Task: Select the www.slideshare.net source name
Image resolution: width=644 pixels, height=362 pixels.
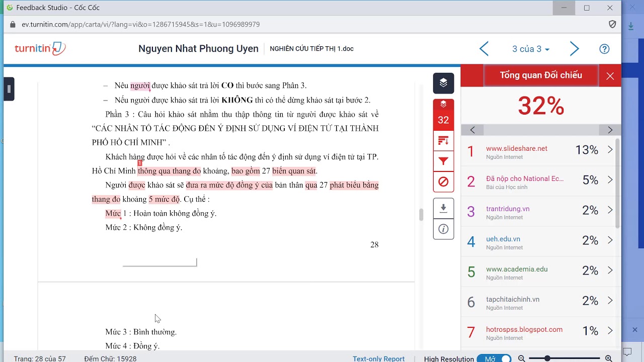Action: (517, 148)
